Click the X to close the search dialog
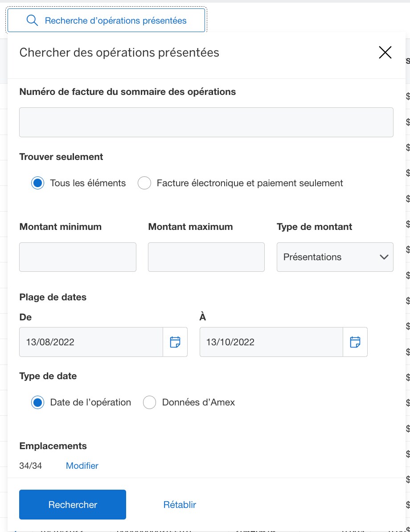Image resolution: width=410 pixels, height=532 pixels. point(385,52)
